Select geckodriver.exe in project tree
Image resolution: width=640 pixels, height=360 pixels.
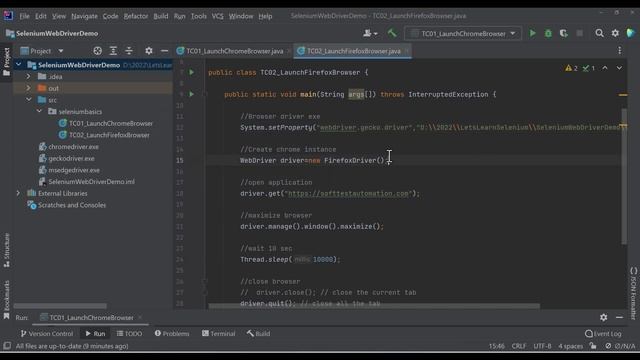pyautogui.click(x=67, y=158)
